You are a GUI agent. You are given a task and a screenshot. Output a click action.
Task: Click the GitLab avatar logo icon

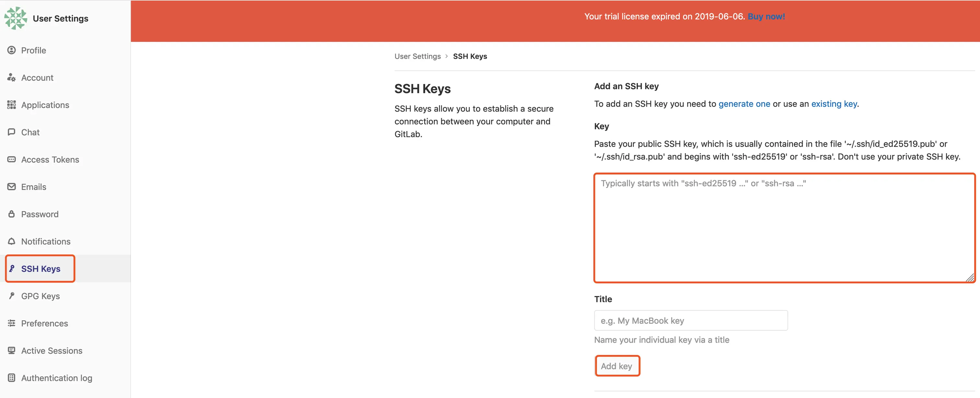[x=16, y=18]
